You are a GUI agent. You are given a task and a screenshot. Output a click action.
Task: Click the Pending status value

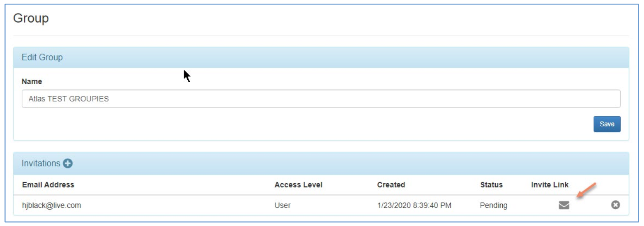pyautogui.click(x=493, y=205)
